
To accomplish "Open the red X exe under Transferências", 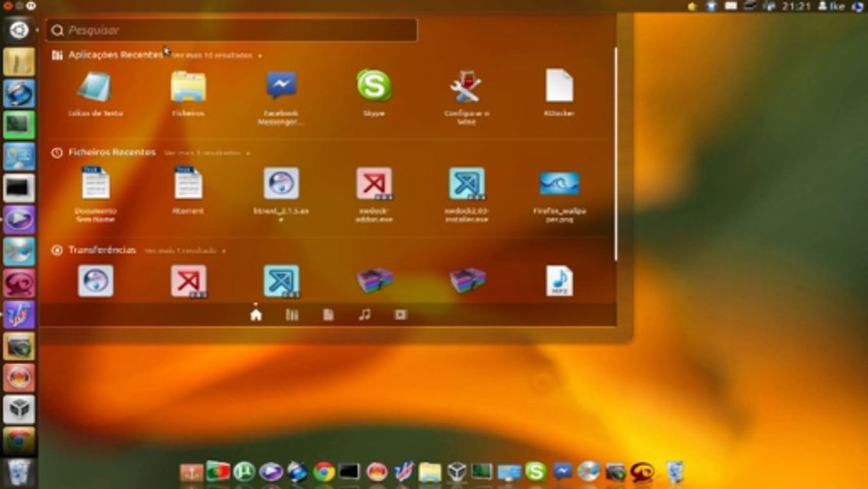I will pyautogui.click(x=189, y=281).
